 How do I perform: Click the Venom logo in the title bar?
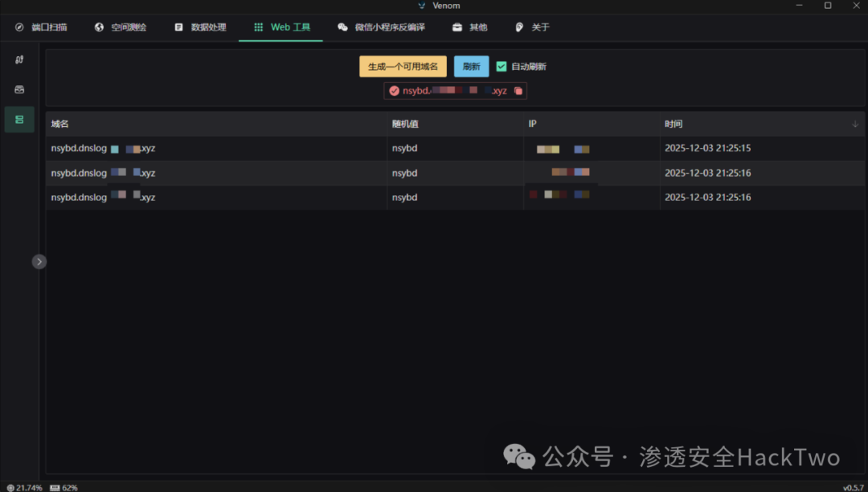coord(420,6)
